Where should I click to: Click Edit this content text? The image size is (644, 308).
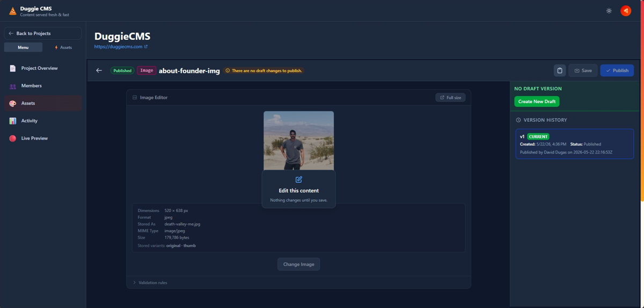(x=299, y=190)
